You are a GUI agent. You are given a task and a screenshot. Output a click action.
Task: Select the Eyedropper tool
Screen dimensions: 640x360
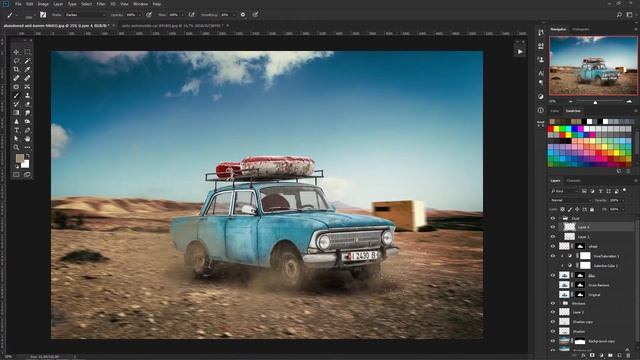tap(27, 69)
